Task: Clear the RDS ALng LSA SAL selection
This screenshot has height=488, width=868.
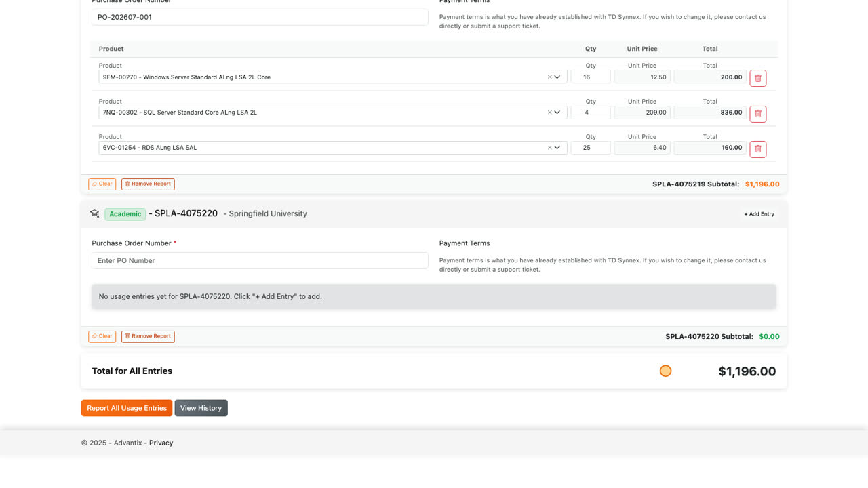Action: pos(549,148)
